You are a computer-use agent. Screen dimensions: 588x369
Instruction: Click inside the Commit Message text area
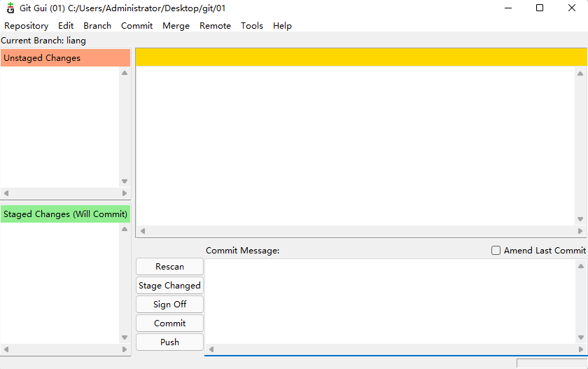[390, 302]
